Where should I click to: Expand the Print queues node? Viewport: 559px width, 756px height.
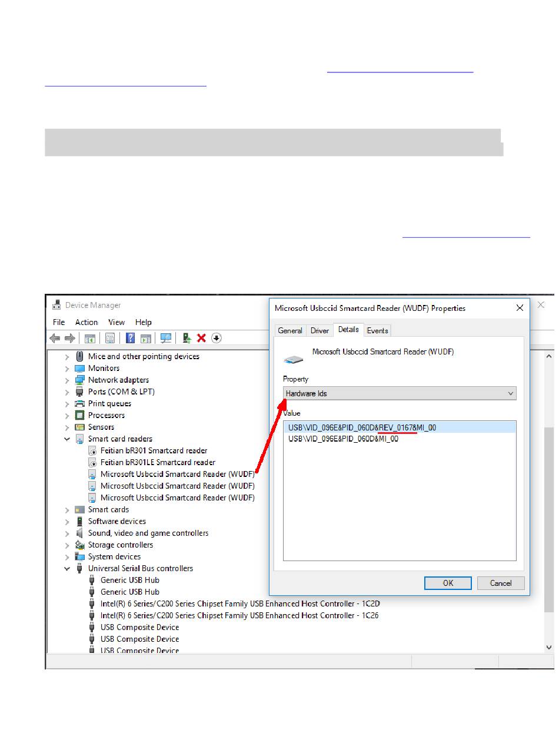click(67, 404)
